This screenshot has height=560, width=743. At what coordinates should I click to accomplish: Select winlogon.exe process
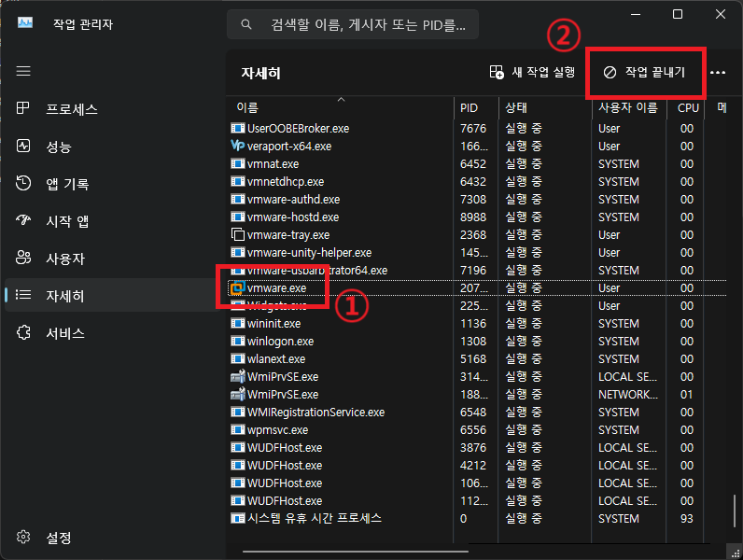478,341
